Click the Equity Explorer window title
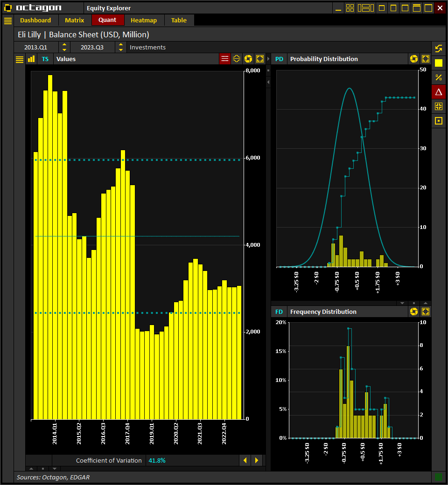 pyautogui.click(x=109, y=8)
